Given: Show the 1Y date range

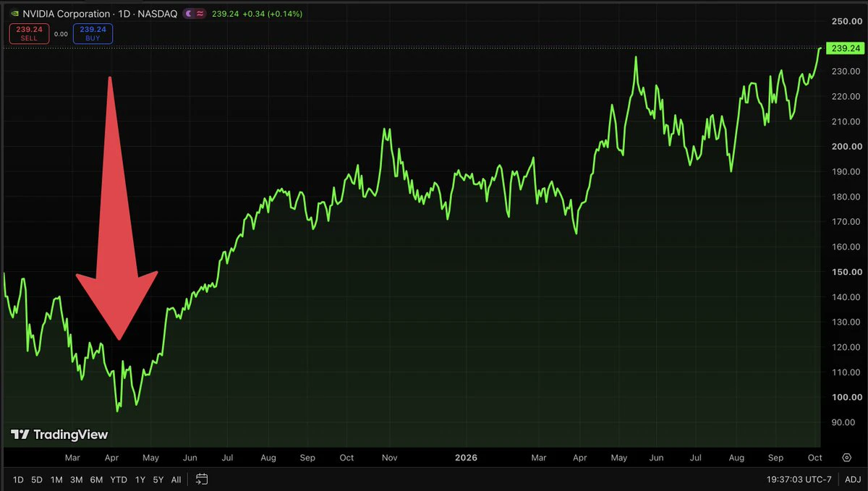Looking at the screenshot, I should click(x=140, y=479).
